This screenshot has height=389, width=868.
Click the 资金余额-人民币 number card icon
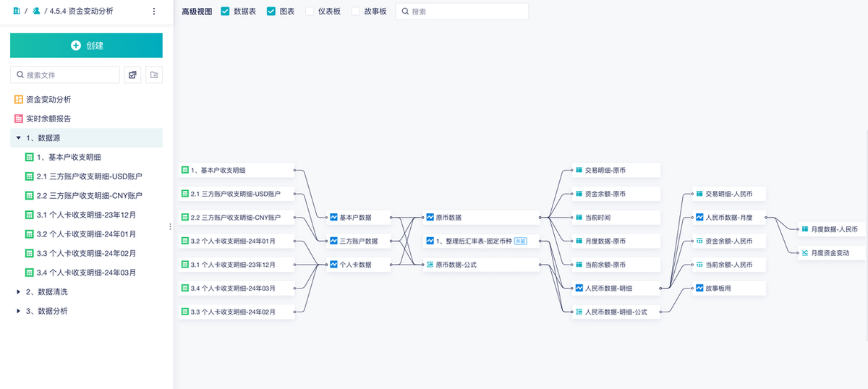point(699,241)
